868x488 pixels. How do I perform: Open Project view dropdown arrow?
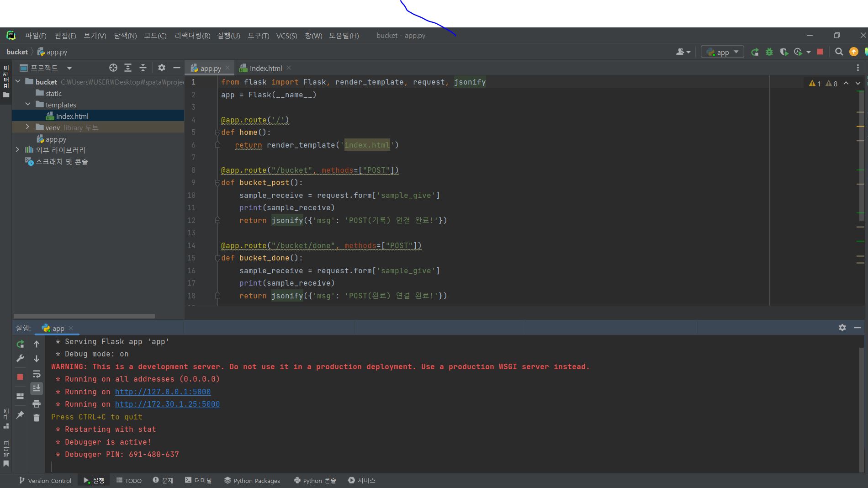tap(69, 68)
